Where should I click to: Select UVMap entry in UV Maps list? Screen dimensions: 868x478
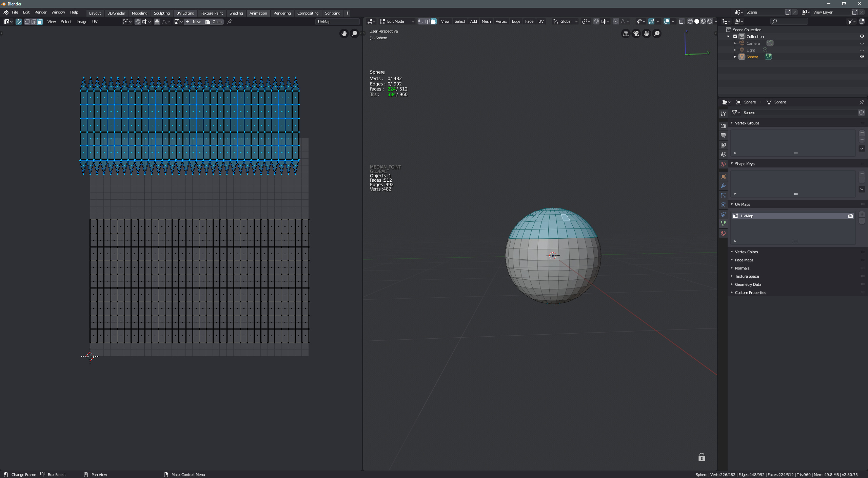point(793,216)
